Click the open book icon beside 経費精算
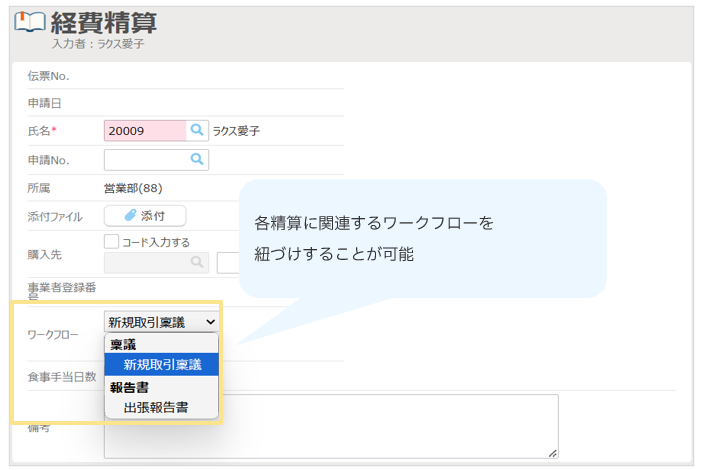 29,23
